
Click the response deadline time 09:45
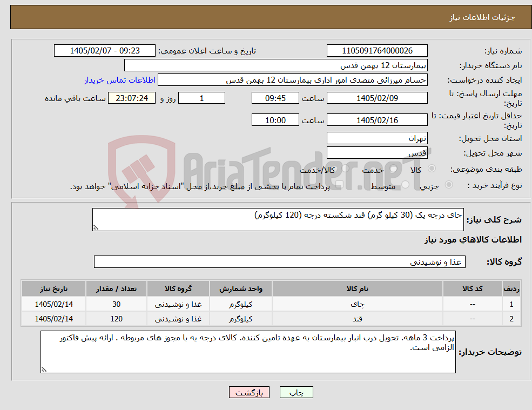pyautogui.click(x=275, y=98)
